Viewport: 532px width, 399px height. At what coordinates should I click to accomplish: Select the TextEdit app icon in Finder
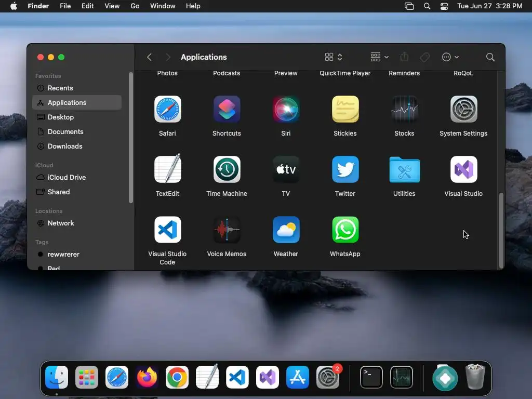pyautogui.click(x=168, y=169)
